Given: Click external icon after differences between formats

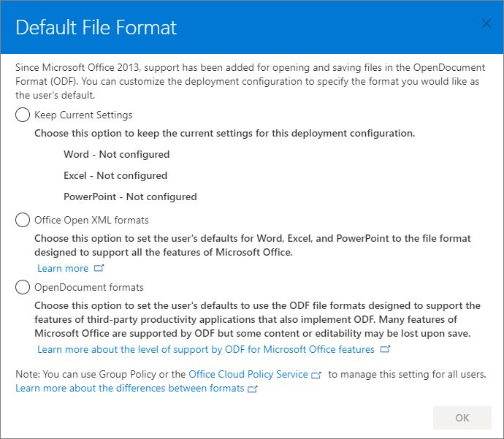Looking at the screenshot, I should point(253,389).
